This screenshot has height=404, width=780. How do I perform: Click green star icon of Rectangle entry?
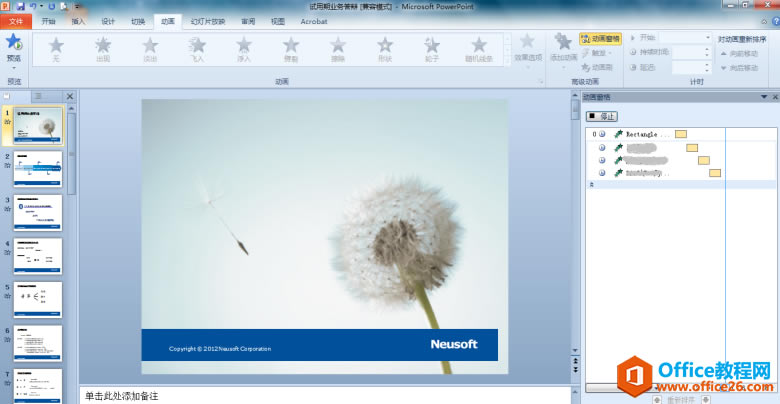coord(618,134)
